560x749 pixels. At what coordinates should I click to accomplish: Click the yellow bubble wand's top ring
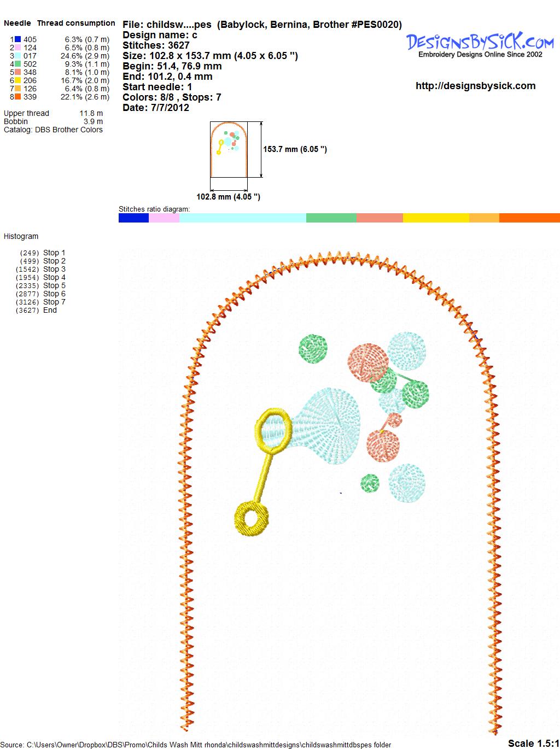coord(272,431)
